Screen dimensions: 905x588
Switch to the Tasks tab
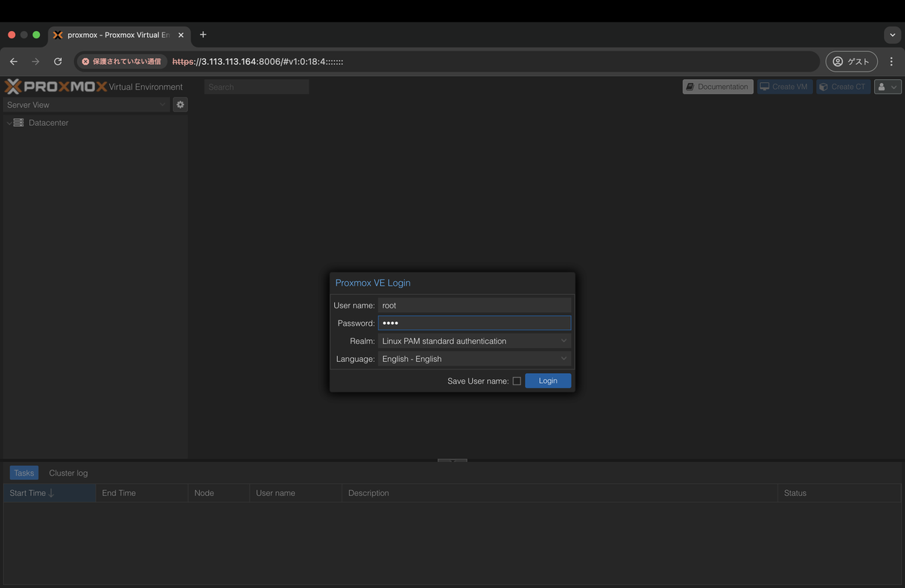click(x=24, y=473)
